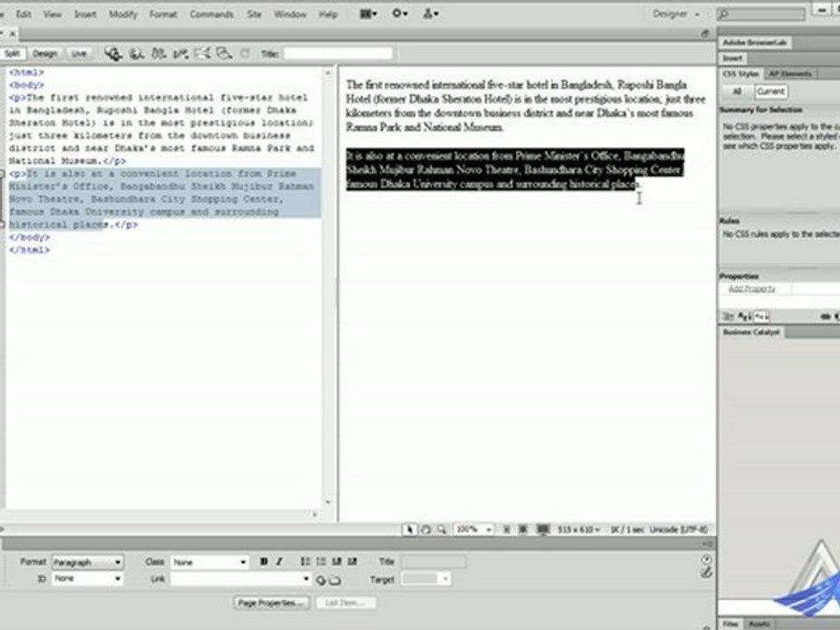Screen dimensions: 840x630
Task: Click the Add Property link
Action: [752, 289]
